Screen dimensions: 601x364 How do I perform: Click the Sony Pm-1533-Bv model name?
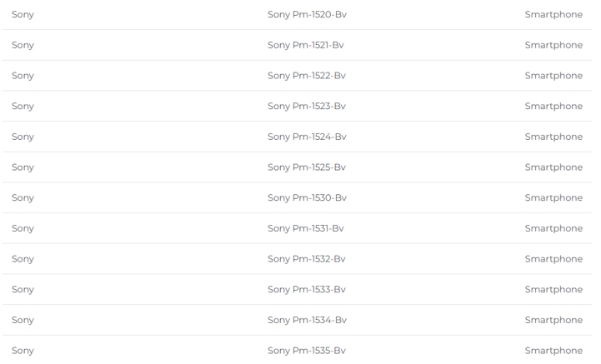307,289
